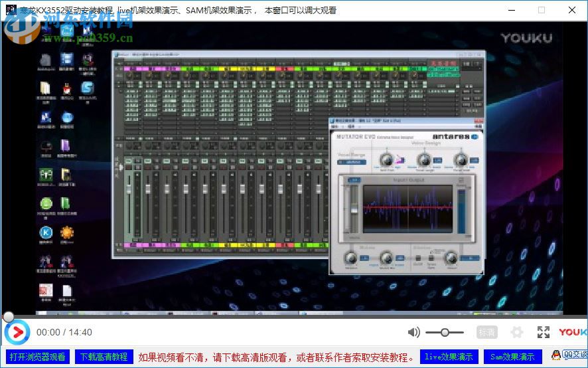This screenshot has height=368, width=588.
Task: Click the 00:00 / 14:40 time display
Action: tap(64, 332)
